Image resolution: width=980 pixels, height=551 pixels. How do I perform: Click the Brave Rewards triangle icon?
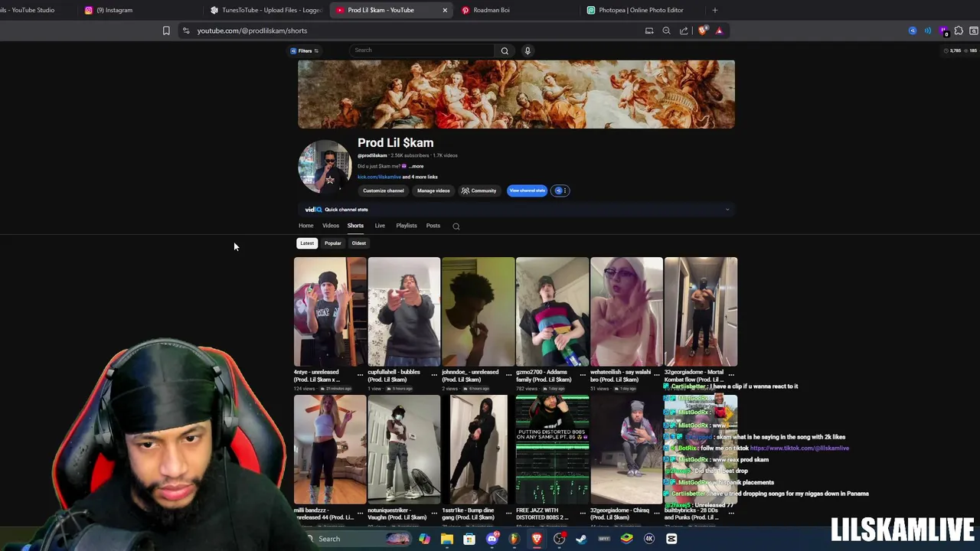point(719,31)
